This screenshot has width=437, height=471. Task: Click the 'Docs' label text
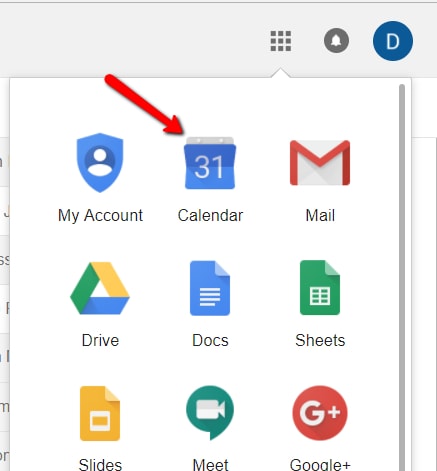(x=210, y=340)
